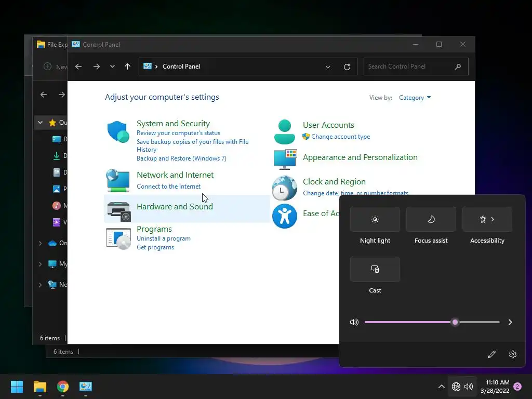Go back in the File Explorer window
Screen dimensions: 532x399
[44, 95]
